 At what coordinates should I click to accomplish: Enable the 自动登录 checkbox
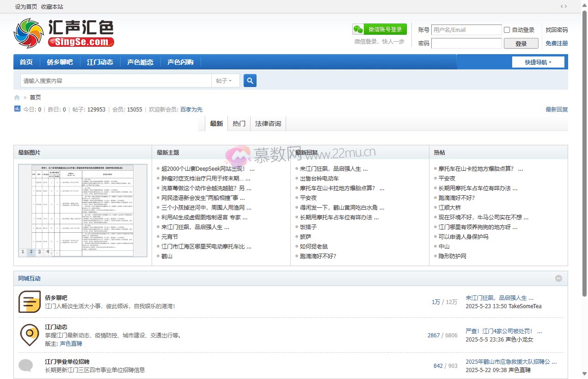pos(508,30)
